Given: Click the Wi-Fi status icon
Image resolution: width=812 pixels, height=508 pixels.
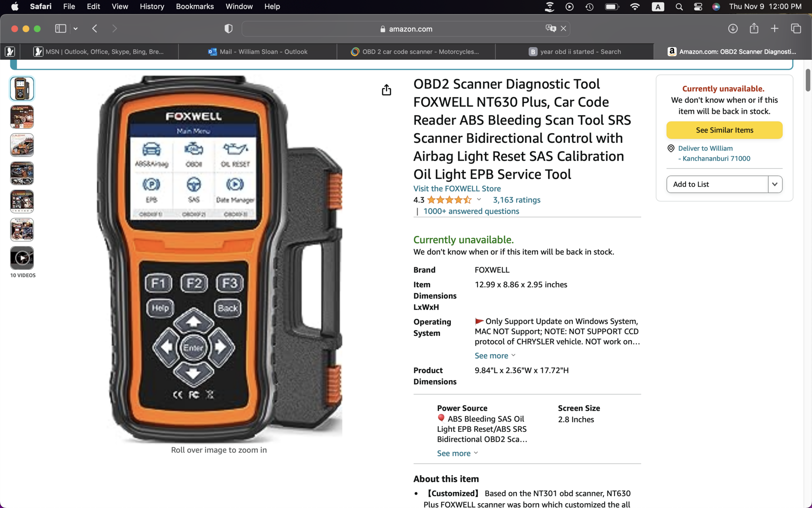Looking at the screenshot, I should coord(635,6).
